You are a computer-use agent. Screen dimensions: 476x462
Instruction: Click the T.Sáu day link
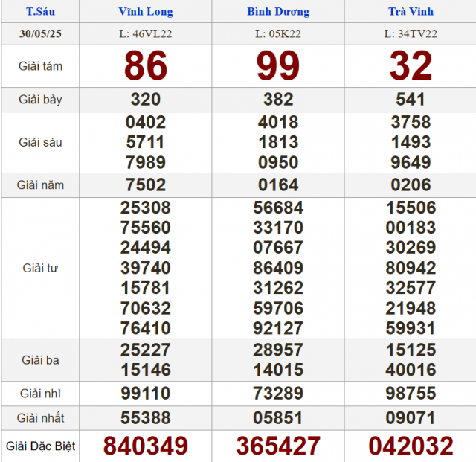tap(40, 12)
